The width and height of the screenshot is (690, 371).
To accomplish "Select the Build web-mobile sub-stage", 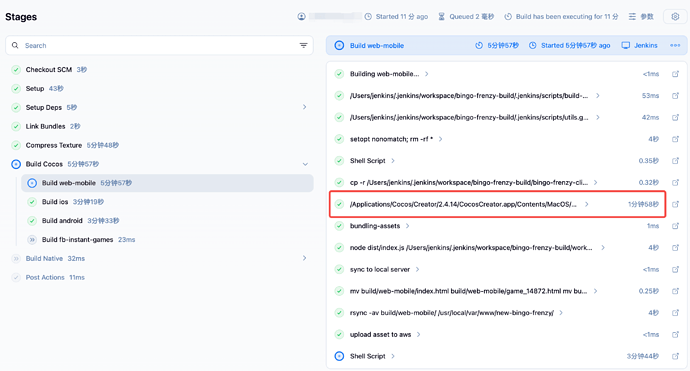I will point(167,183).
